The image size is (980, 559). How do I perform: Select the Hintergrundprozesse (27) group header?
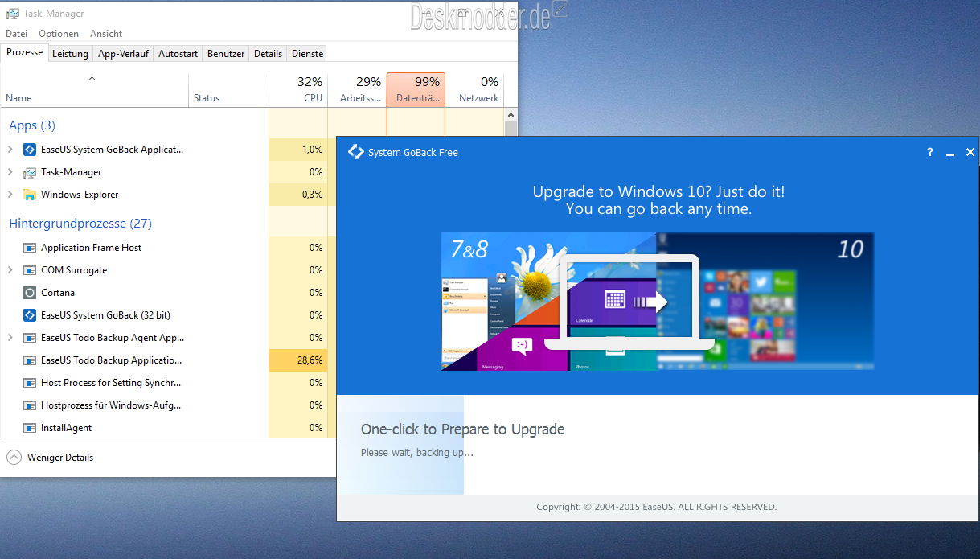coord(80,224)
